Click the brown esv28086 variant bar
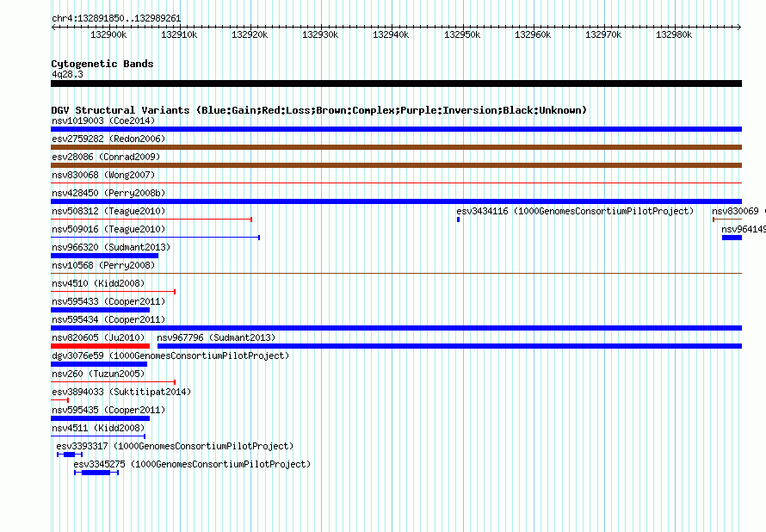The height and width of the screenshot is (532, 766). [x=396, y=165]
